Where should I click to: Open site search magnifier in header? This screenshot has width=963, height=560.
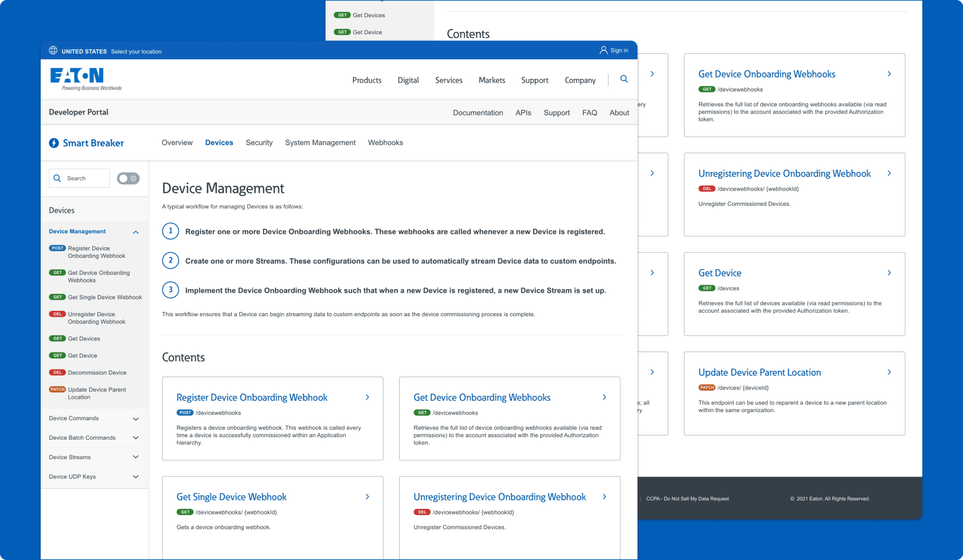(624, 79)
